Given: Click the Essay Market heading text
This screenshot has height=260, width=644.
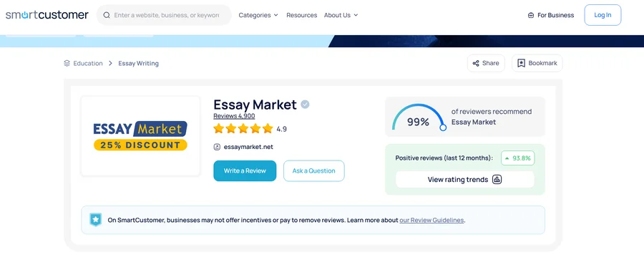Looking at the screenshot, I should [x=255, y=105].
